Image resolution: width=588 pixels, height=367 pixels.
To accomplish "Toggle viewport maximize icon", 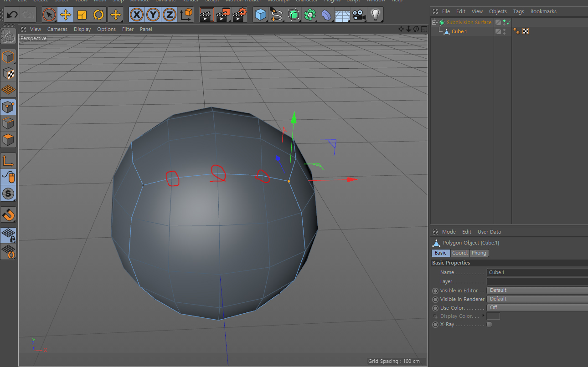I will coord(424,29).
